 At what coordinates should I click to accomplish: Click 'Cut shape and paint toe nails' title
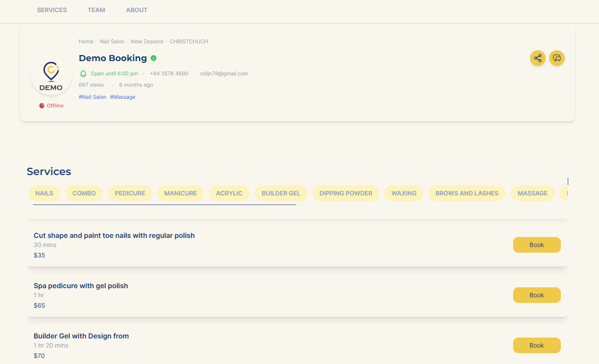point(115,236)
